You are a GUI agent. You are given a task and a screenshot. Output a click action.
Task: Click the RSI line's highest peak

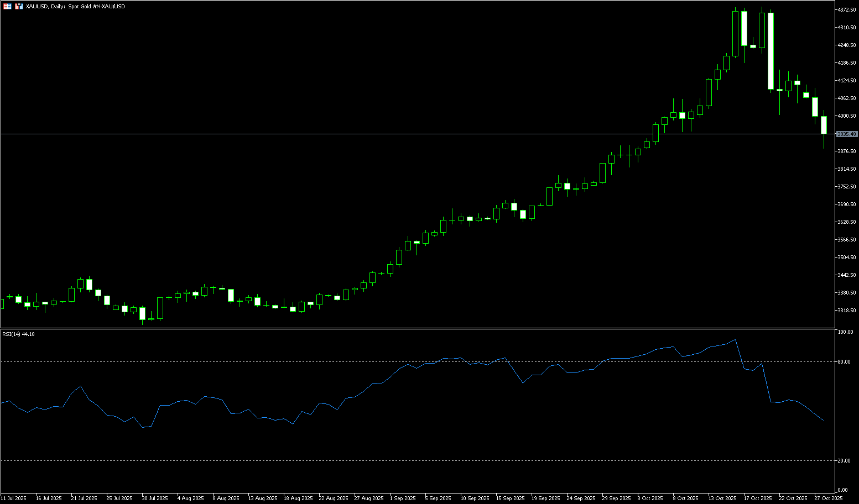[x=735, y=340]
